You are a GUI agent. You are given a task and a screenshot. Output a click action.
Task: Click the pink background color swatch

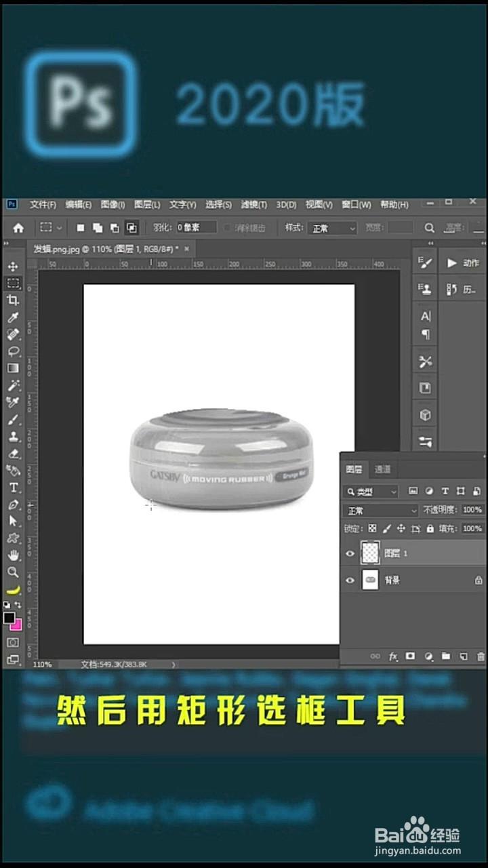click(16, 624)
